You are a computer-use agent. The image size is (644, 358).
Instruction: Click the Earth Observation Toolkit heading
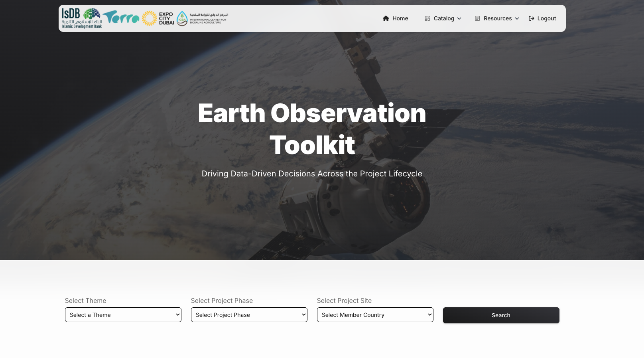coord(312,129)
